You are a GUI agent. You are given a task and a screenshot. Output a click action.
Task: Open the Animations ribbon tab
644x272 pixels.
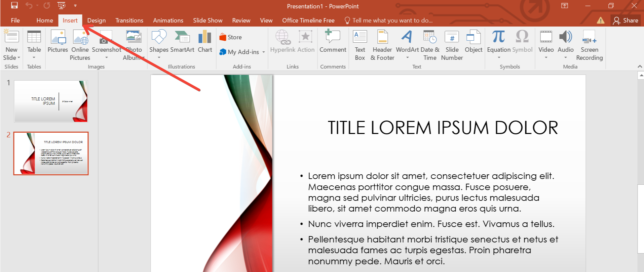point(168,20)
